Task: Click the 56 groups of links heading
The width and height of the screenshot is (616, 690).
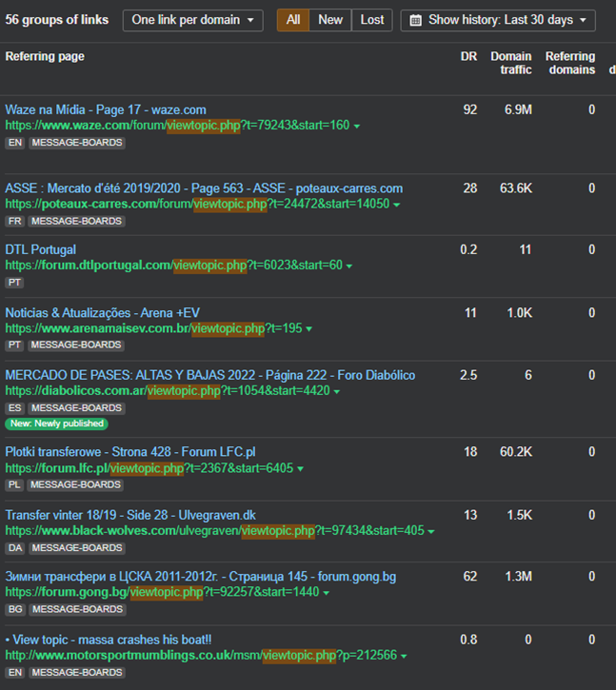Action: [57, 20]
